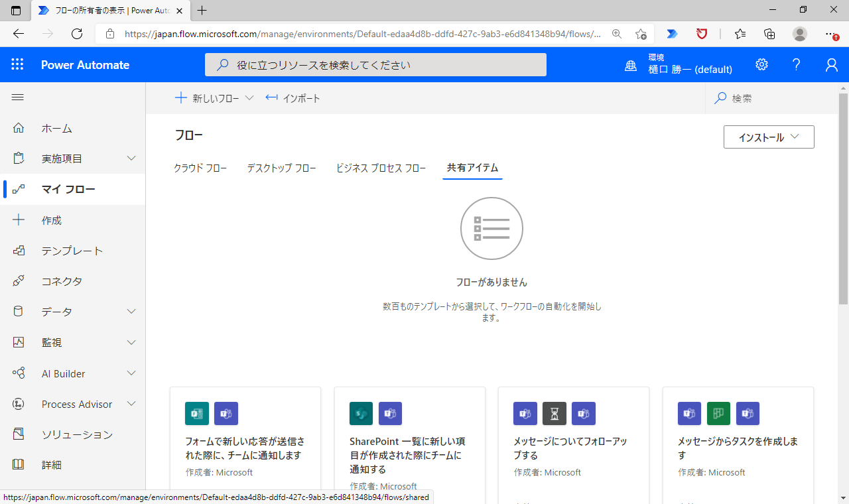Click the Home house icon in sidebar
This screenshot has width=849, height=504.
19,128
